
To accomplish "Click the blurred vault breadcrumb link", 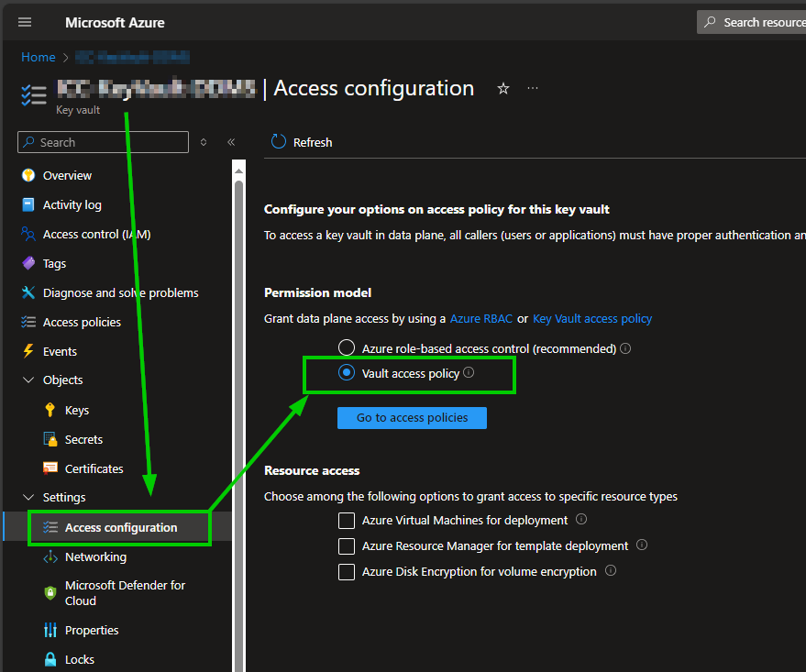I will 132,57.
